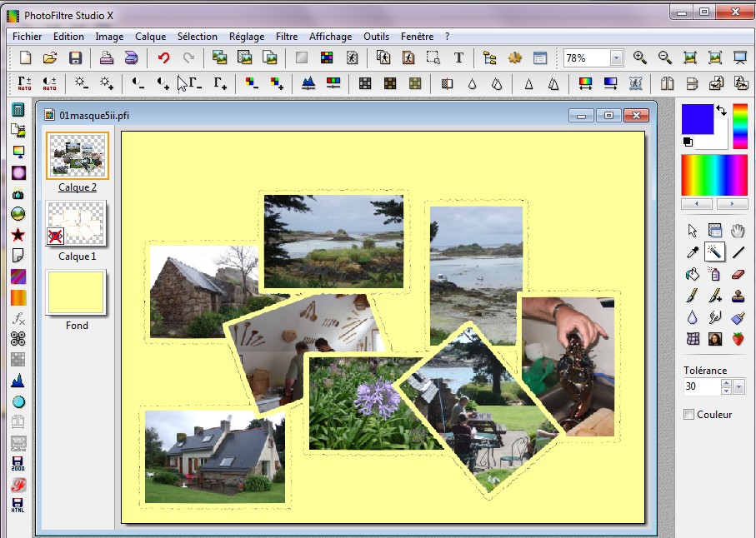Choose the hand Move tool

pos(738,231)
